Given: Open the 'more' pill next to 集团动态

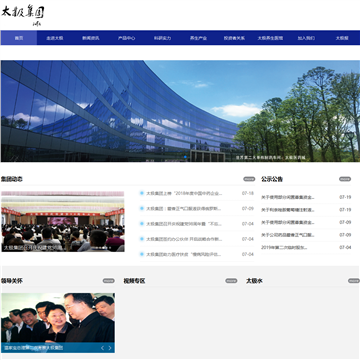Looking at the screenshot, I should (x=249, y=179).
